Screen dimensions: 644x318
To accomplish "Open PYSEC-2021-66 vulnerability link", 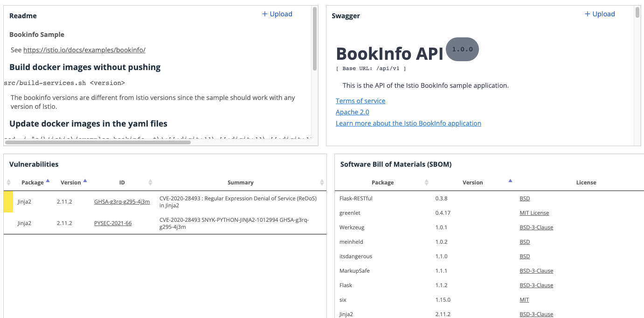I will pos(113,223).
